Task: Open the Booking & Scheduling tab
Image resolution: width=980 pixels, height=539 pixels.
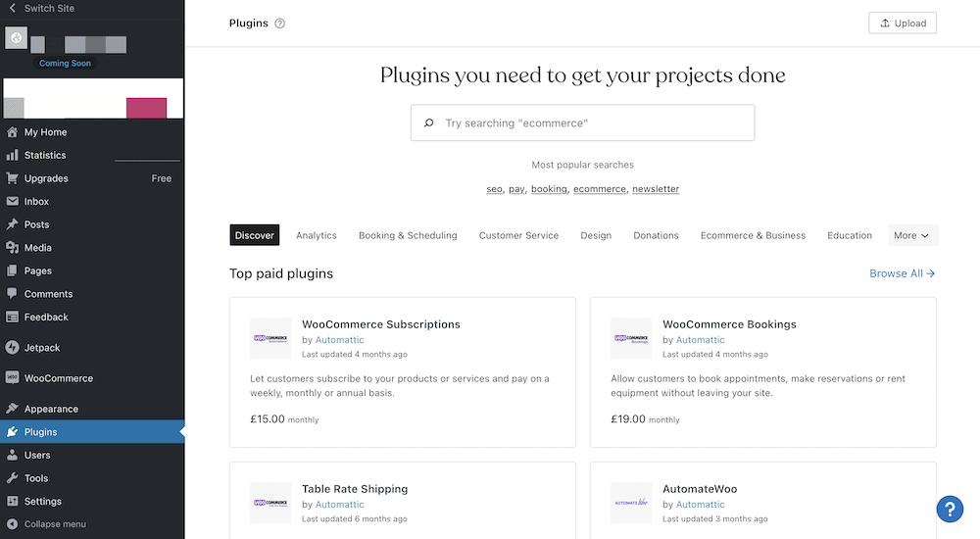Action: [x=408, y=235]
